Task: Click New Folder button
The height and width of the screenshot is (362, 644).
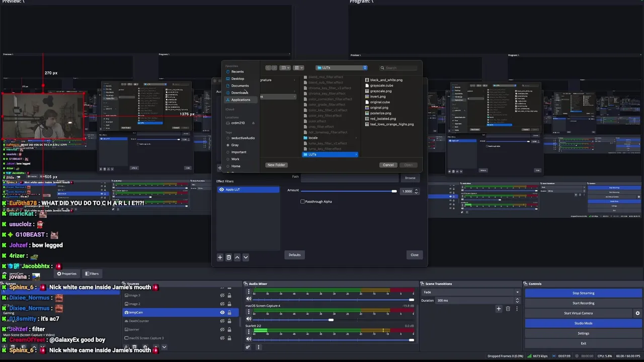Action: [276, 165]
